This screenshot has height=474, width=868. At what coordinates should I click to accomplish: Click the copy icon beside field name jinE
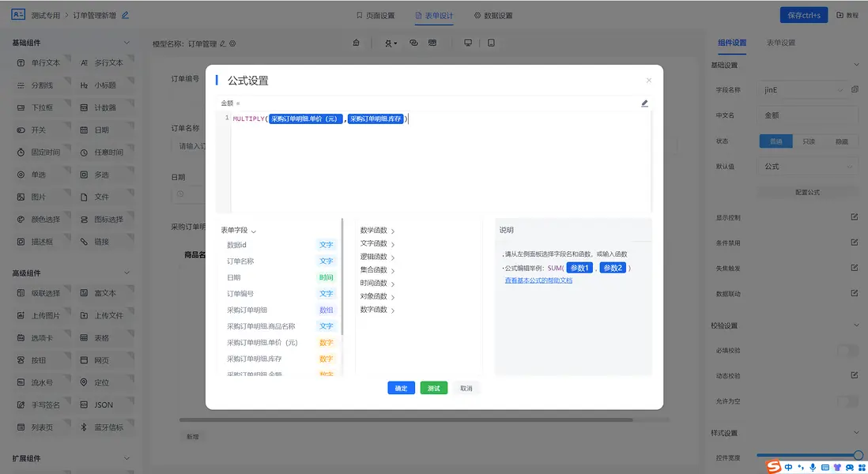coord(855,89)
